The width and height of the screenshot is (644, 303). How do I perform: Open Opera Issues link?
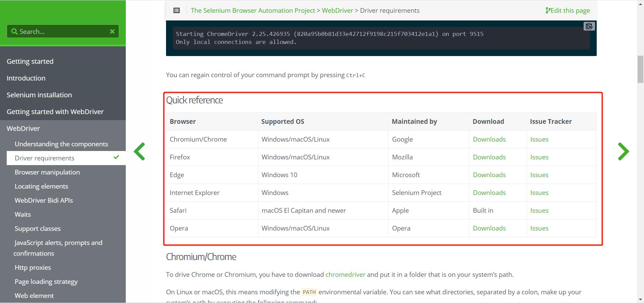point(539,228)
